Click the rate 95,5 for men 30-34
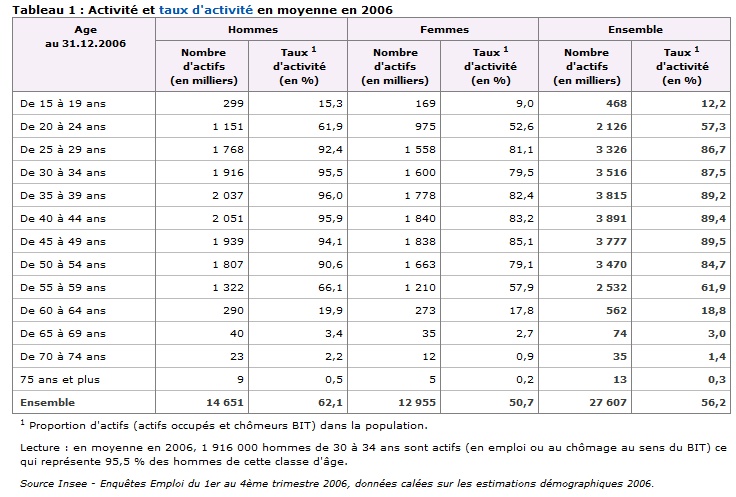The height and width of the screenshot is (497, 736). coord(330,173)
